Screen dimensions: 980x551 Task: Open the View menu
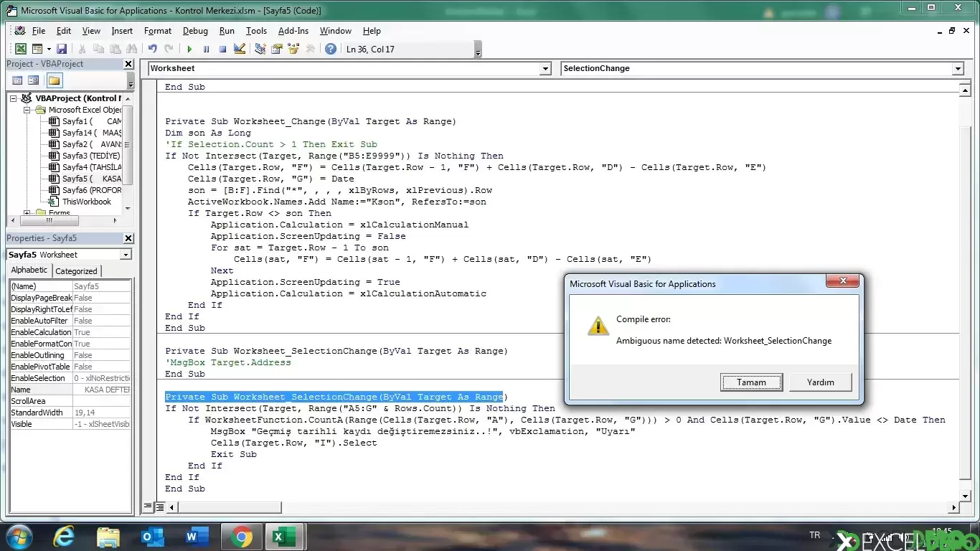coord(91,31)
